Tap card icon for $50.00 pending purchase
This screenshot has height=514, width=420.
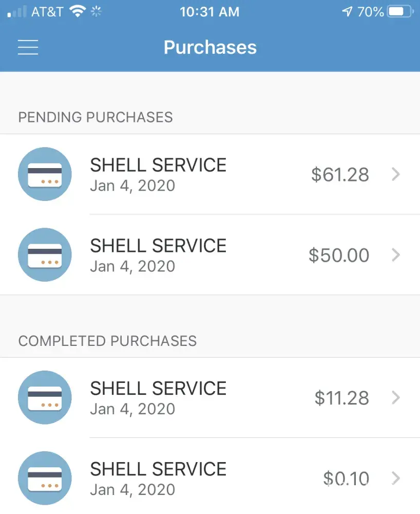[45, 255]
